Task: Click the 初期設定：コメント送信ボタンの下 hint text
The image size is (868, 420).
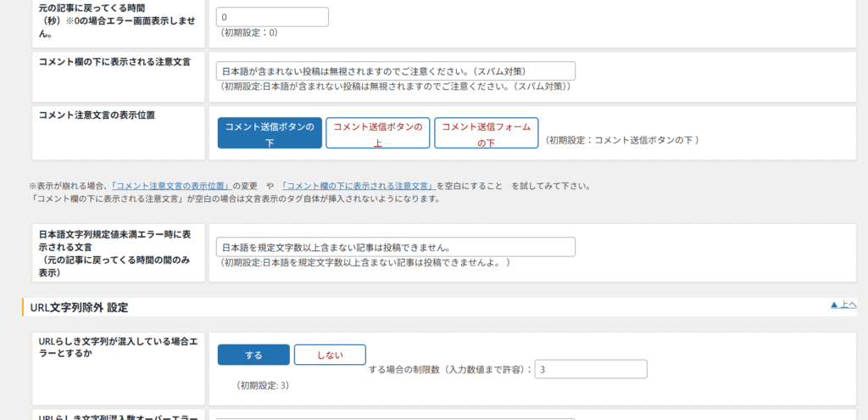Action: pyautogui.click(x=623, y=140)
